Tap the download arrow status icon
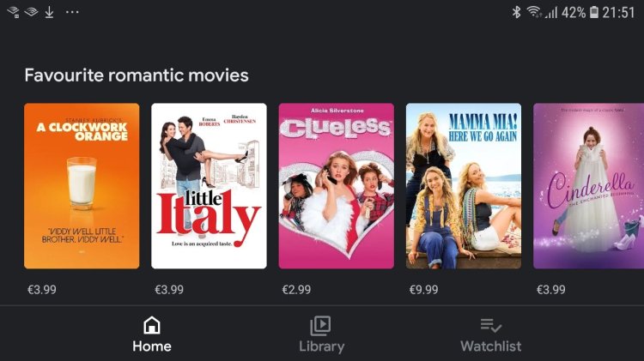 pyautogui.click(x=49, y=12)
